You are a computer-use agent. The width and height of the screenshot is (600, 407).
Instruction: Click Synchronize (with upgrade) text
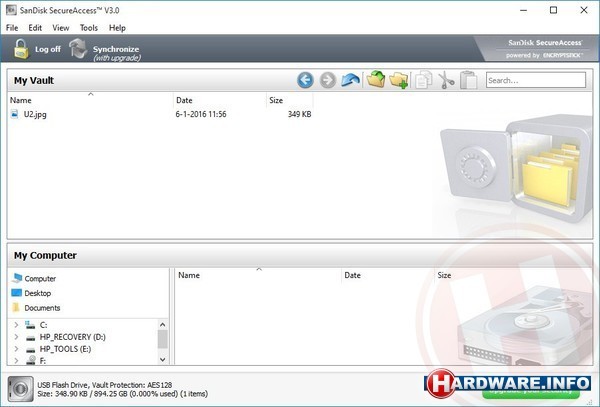[116, 53]
